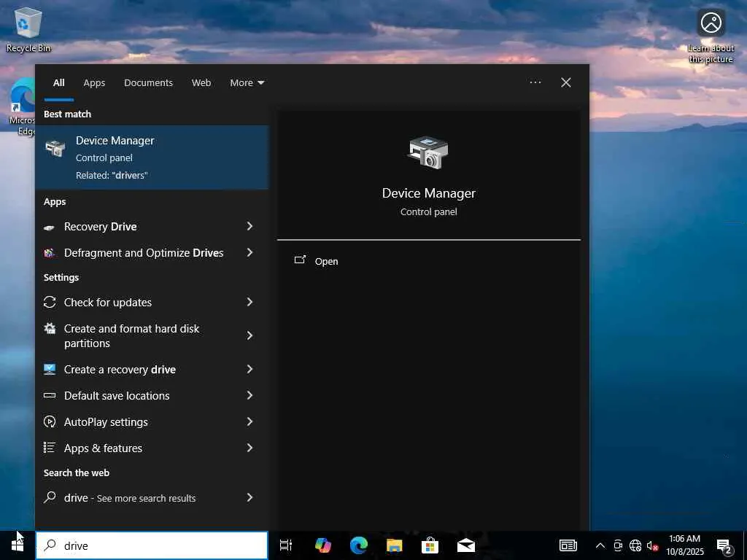
Task: Open Defragment and Optimize Drives result
Action: [152, 252]
